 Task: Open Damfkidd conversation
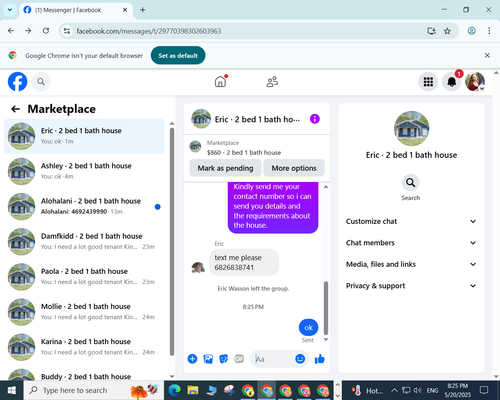[x=84, y=242]
